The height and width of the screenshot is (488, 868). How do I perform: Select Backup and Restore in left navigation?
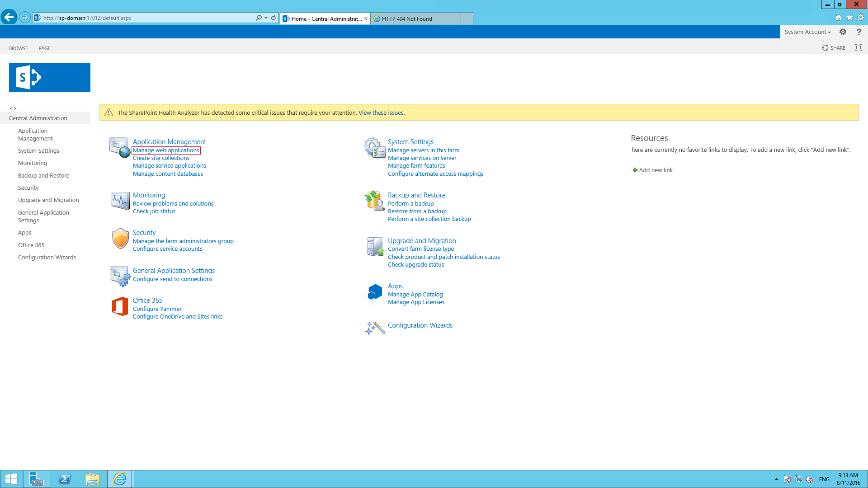tap(44, 176)
